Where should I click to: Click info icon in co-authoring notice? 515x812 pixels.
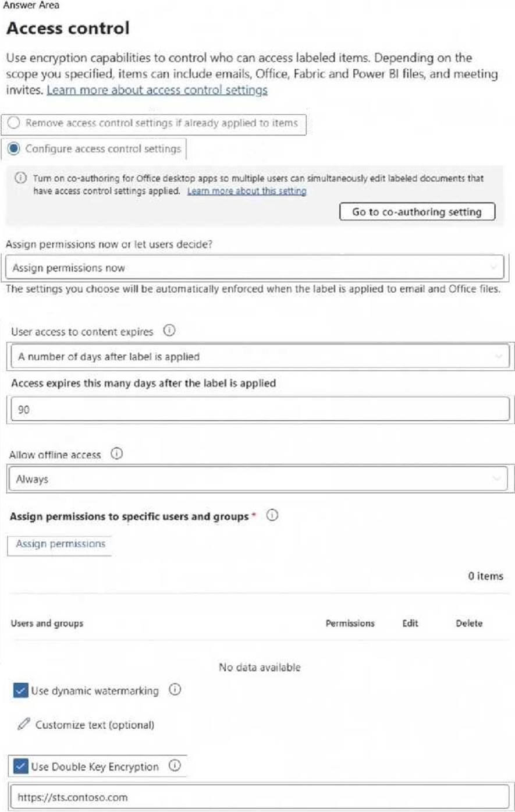coord(20,179)
